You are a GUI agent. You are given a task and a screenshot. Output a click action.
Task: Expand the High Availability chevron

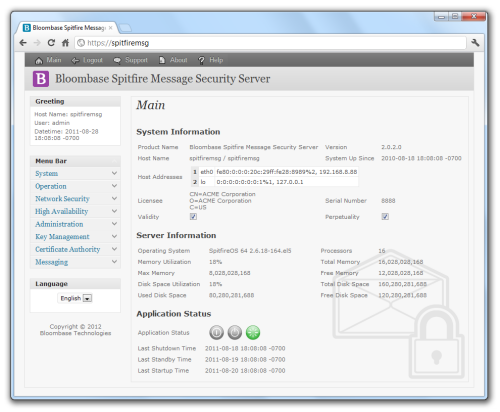[114, 211]
